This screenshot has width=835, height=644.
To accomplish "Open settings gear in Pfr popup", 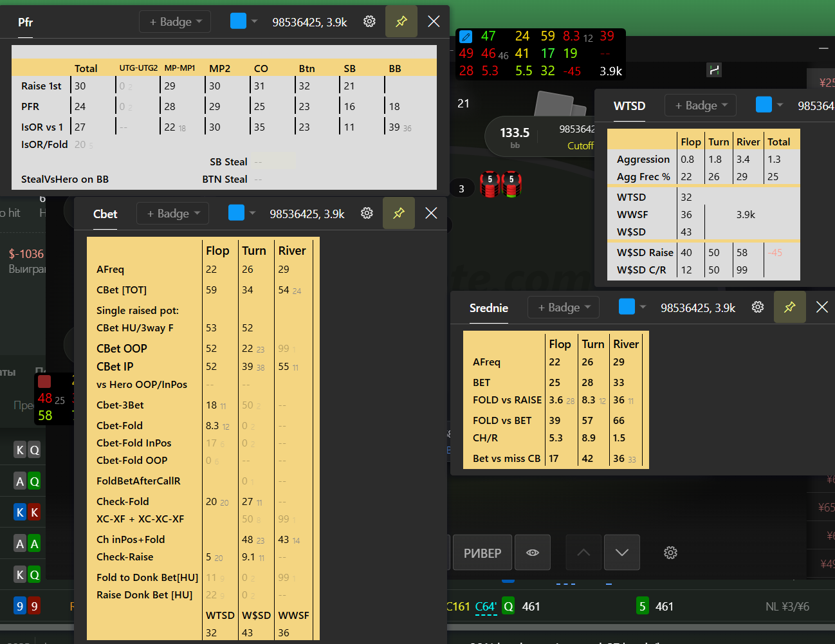I will click(369, 21).
